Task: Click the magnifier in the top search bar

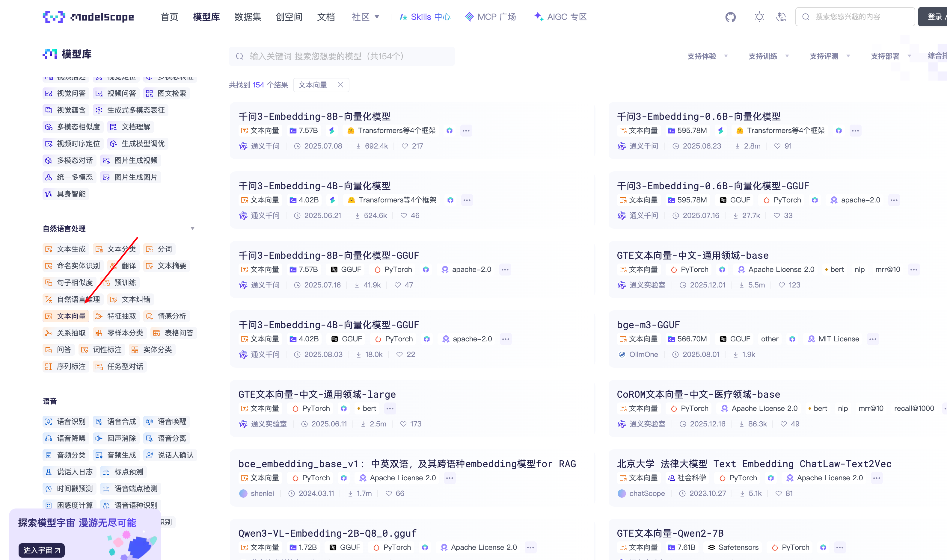Action: 806,17
